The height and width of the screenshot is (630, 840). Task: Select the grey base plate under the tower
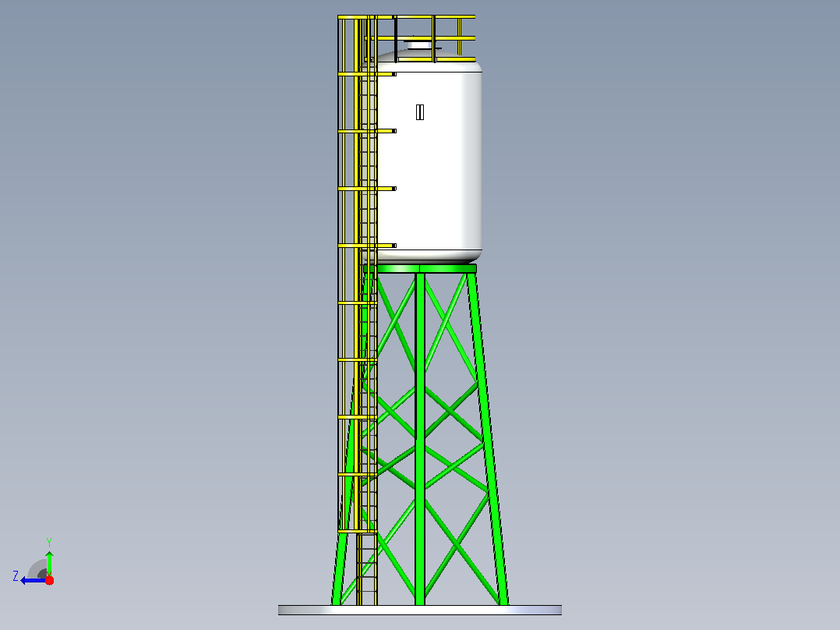[x=420, y=611]
